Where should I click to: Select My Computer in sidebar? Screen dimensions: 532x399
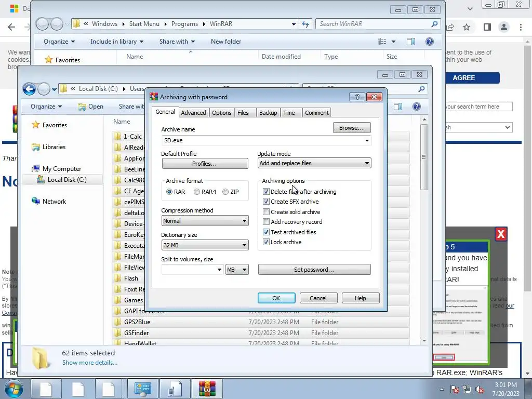(62, 169)
